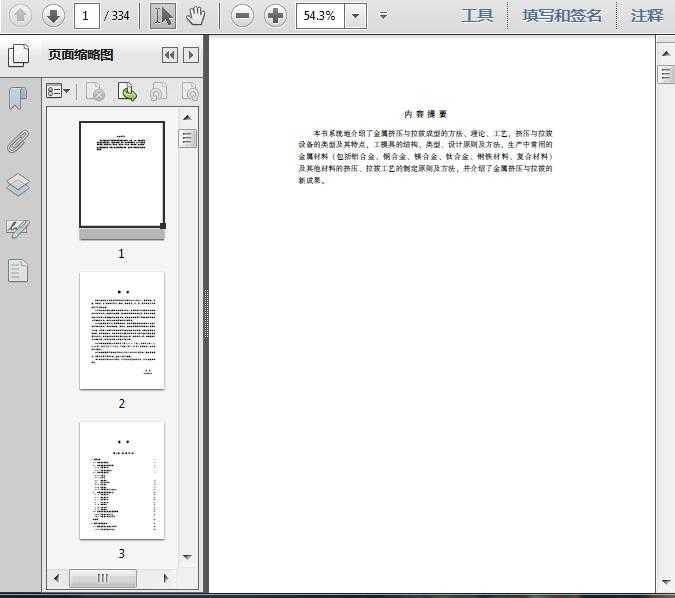Open thumbnail options menu dropdown
The image size is (675, 598).
pyautogui.click(x=58, y=91)
